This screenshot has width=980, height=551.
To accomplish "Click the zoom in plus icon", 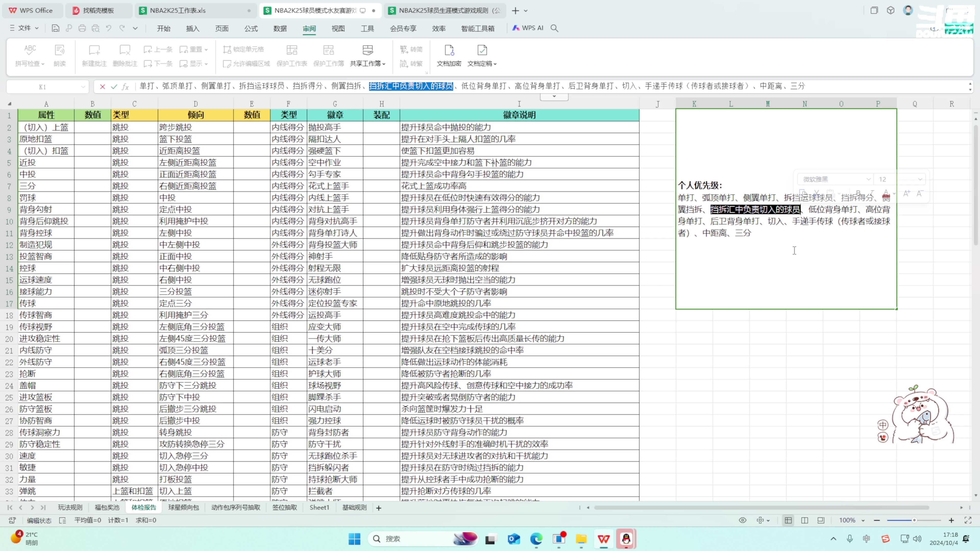I will tap(951, 520).
